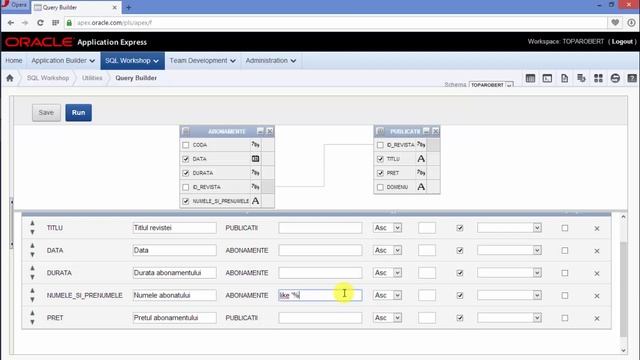Open the Schema TOPAROBERT dropdown
The image size is (640, 360).
tap(491, 84)
